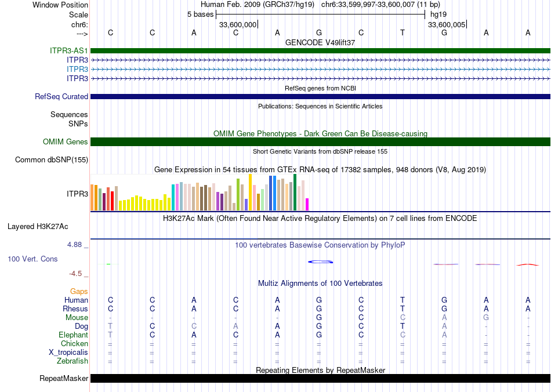Click the 33,600,005 coordinate marker
This screenshot has height=392, width=551.
point(446,24)
